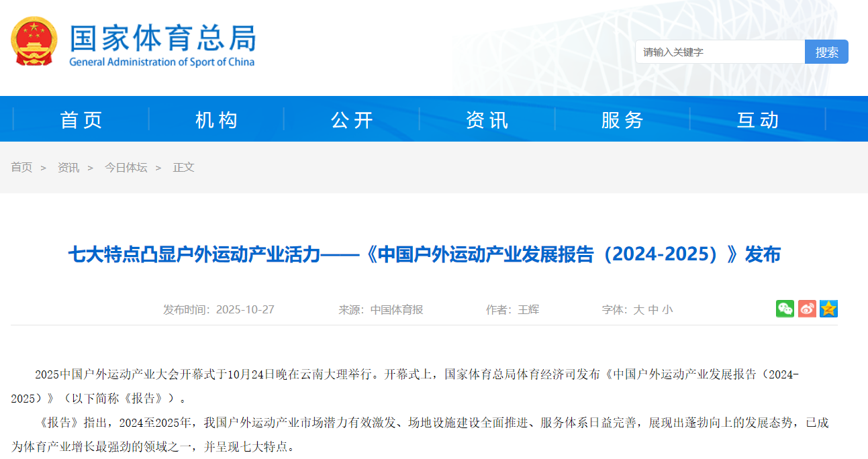Go to the 公开 navigation section

tap(352, 119)
